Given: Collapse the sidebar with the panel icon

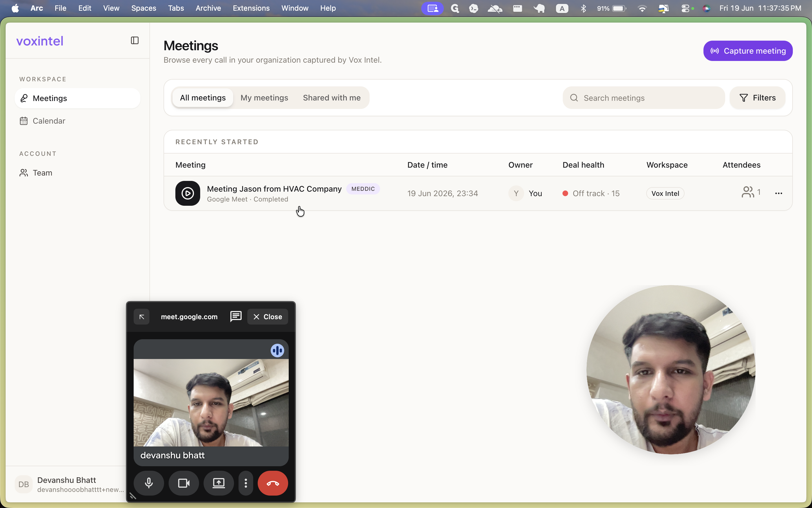Looking at the screenshot, I should click(134, 41).
